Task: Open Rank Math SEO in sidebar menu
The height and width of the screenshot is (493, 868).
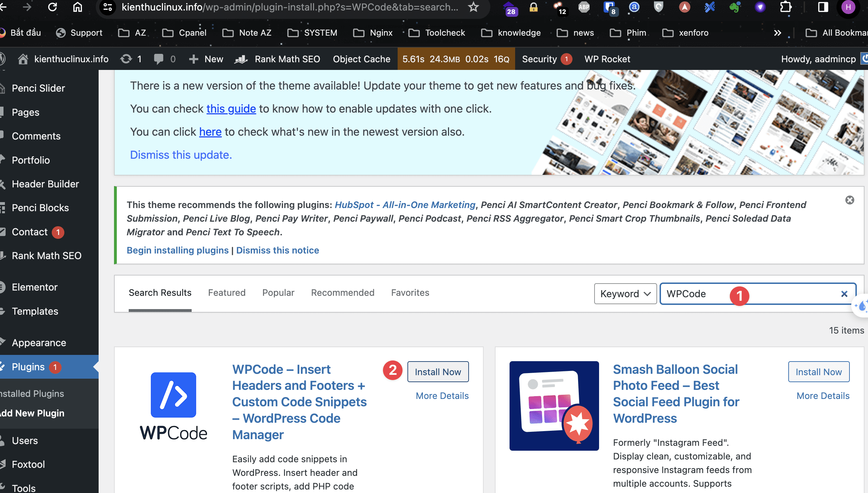Action: pos(47,256)
